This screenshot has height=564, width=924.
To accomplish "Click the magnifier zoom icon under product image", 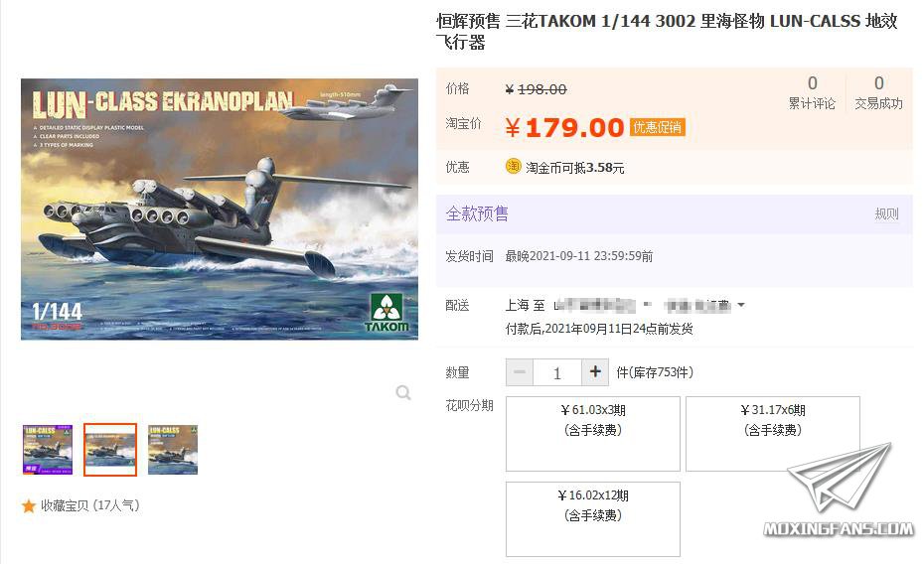I will (x=403, y=392).
